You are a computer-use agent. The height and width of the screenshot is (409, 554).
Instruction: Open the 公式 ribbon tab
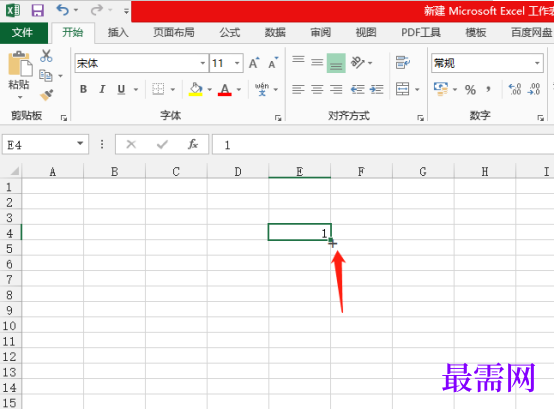(230, 33)
